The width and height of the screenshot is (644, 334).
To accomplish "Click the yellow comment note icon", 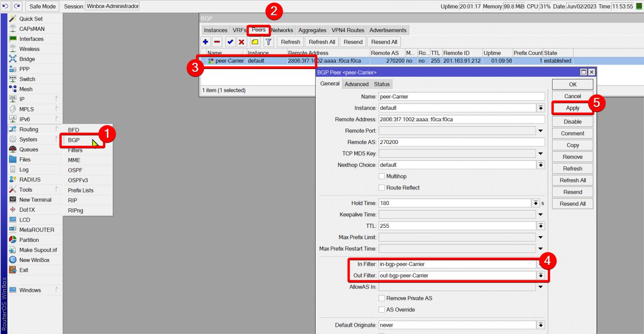I will pos(255,42).
